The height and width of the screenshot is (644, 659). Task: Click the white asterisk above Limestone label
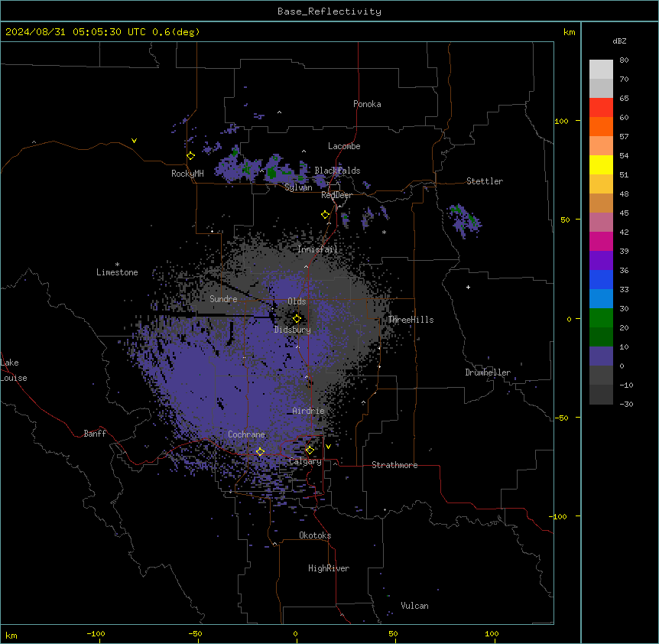pyautogui.click(x=117, y=265)
